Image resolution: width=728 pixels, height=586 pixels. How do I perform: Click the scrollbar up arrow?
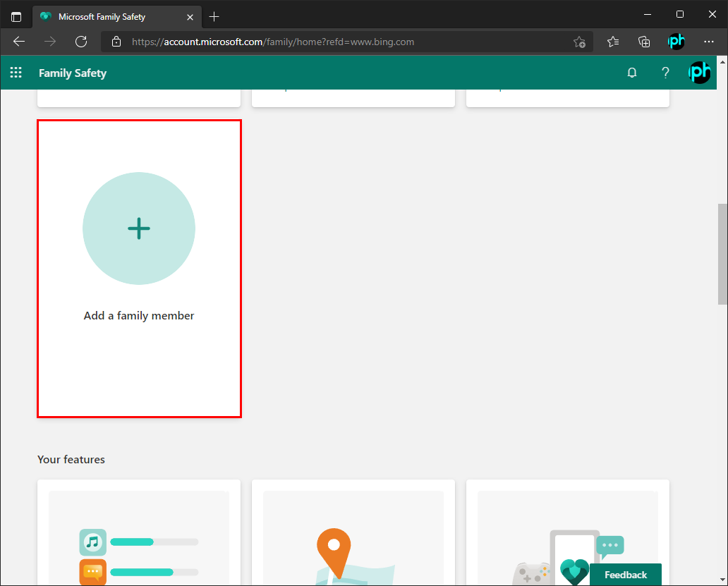[x=722, y=61]
